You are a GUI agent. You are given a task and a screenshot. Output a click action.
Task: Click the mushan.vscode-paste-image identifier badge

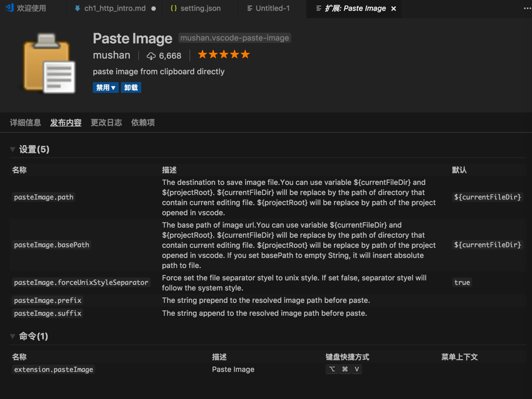tap(235, 38)
